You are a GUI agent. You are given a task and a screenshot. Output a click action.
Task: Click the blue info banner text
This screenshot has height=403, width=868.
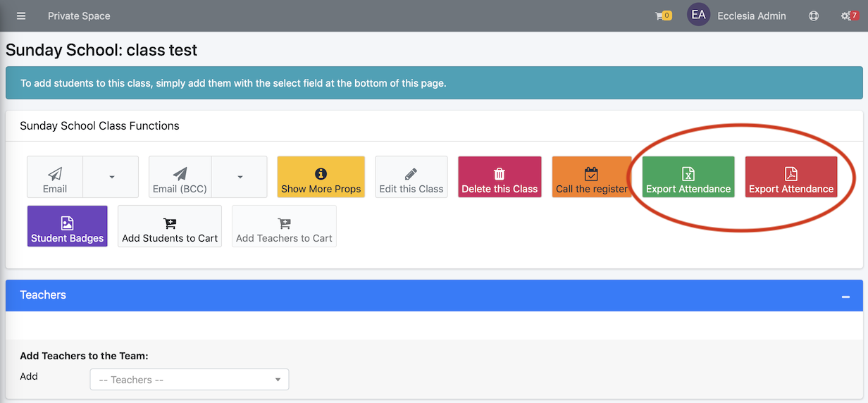[x=233, y=83]
